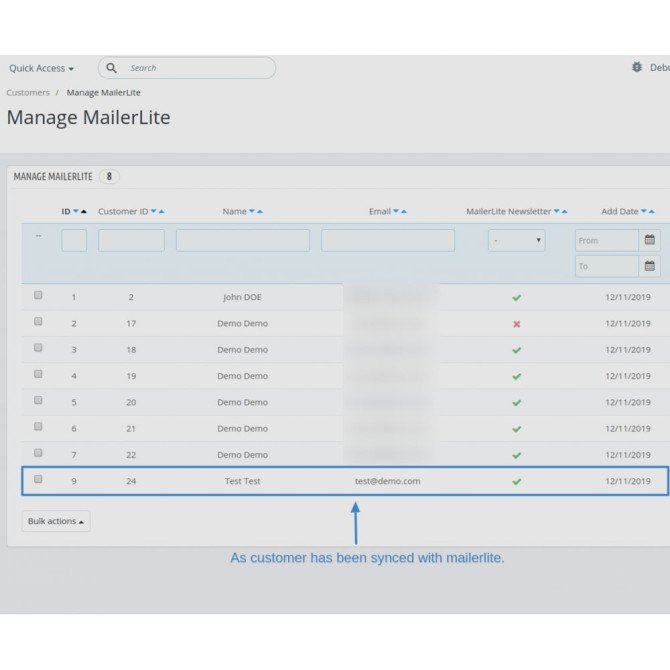Sort MailerLite Newsletter ascending arrow
Viewport: 670px width, 670px height.
564,212
